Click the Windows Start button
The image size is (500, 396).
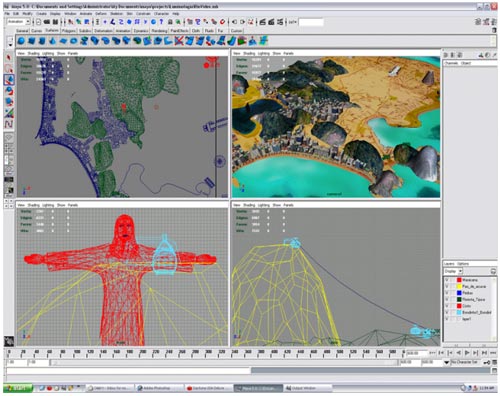tap(18, 388)
